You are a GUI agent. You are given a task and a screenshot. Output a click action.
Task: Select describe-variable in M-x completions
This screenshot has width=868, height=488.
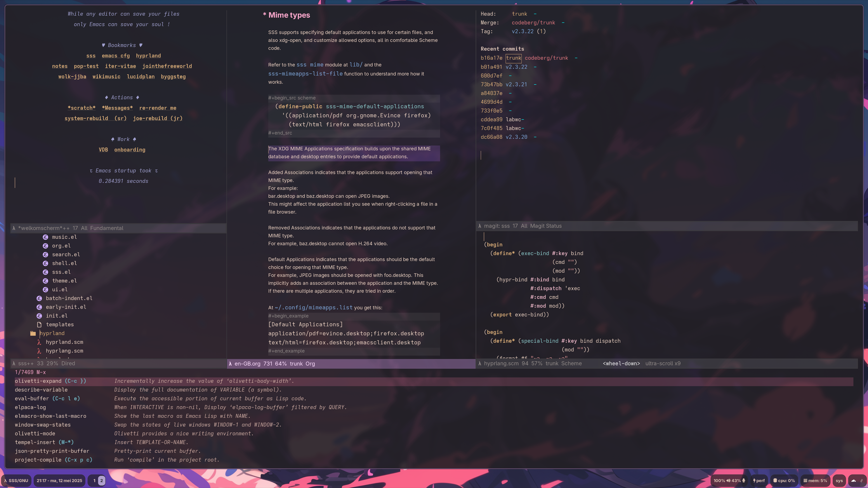[x=434, y=390]
